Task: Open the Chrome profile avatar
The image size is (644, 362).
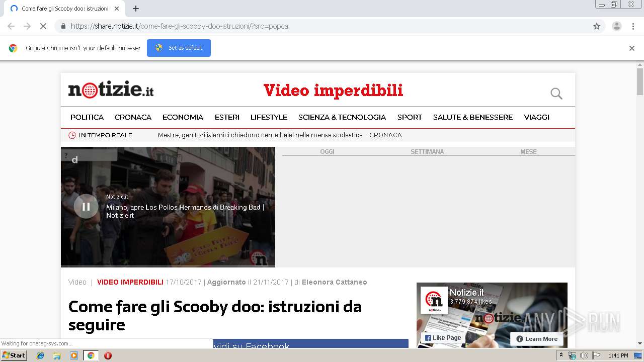Action: (616, 26)
